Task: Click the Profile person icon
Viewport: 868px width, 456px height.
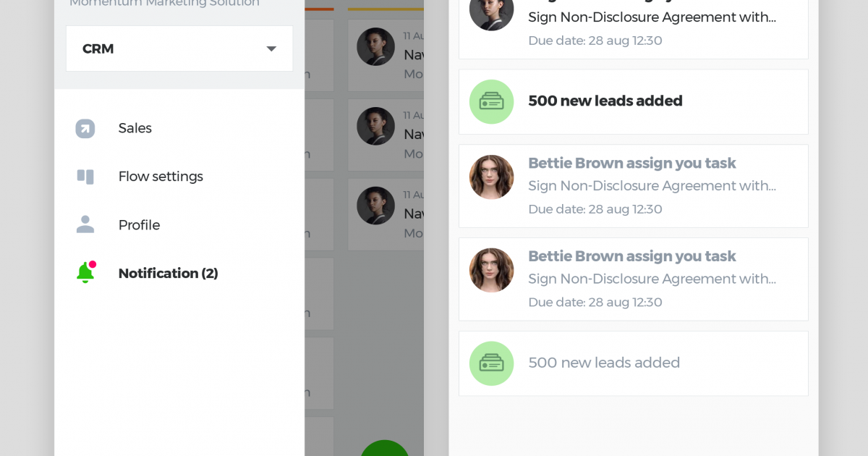Action: [85, 225]
